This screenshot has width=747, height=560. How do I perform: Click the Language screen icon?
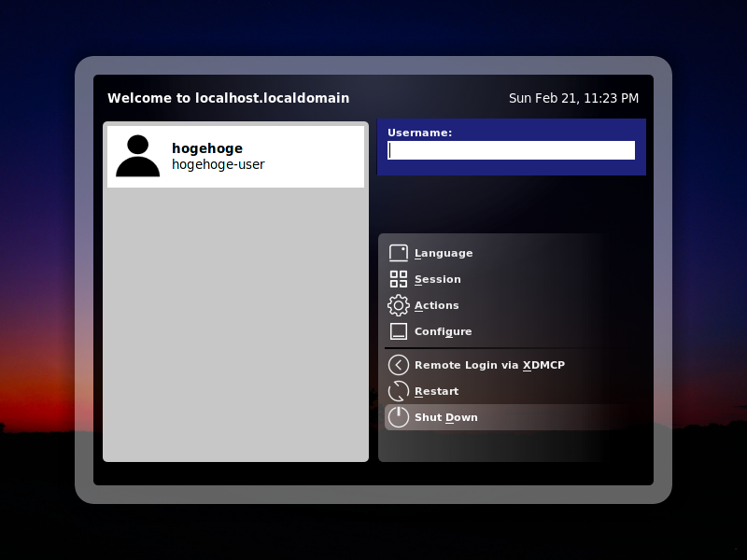[x=399, y=253]
